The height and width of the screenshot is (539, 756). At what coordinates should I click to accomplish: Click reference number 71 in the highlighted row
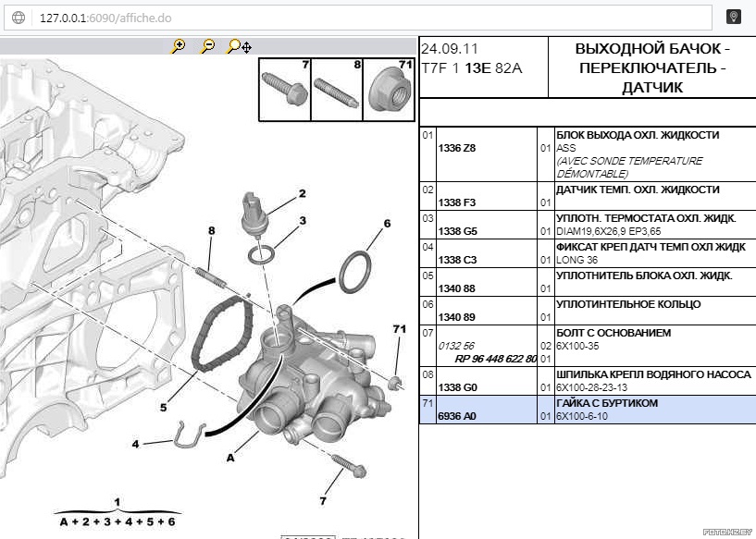click(x=428, y=403)
